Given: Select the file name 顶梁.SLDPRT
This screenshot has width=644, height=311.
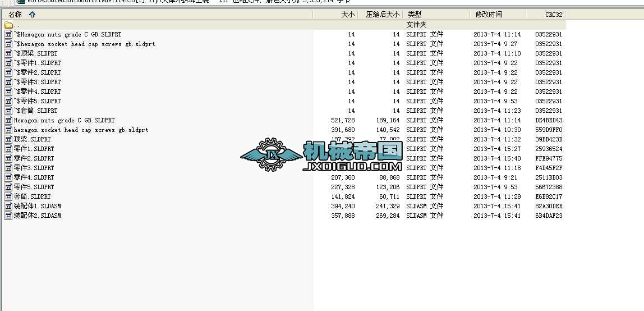Looking at the screenshot, I should 33,139.
